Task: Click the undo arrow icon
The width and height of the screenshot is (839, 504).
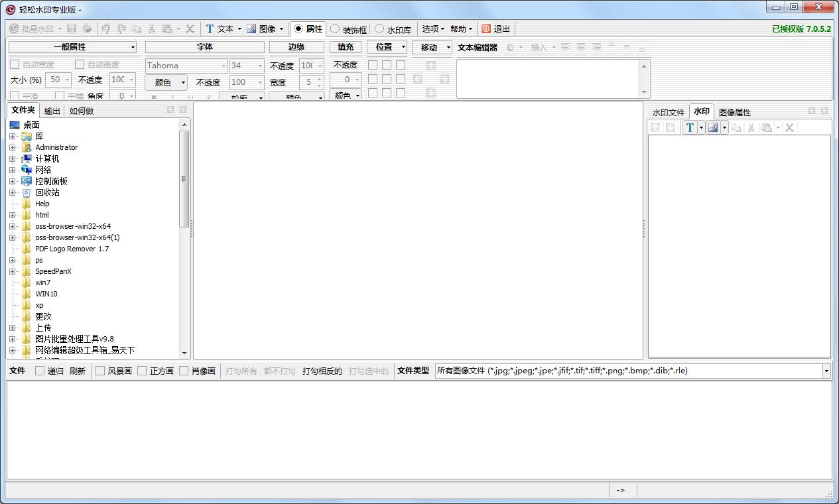Action: [106, 29]
